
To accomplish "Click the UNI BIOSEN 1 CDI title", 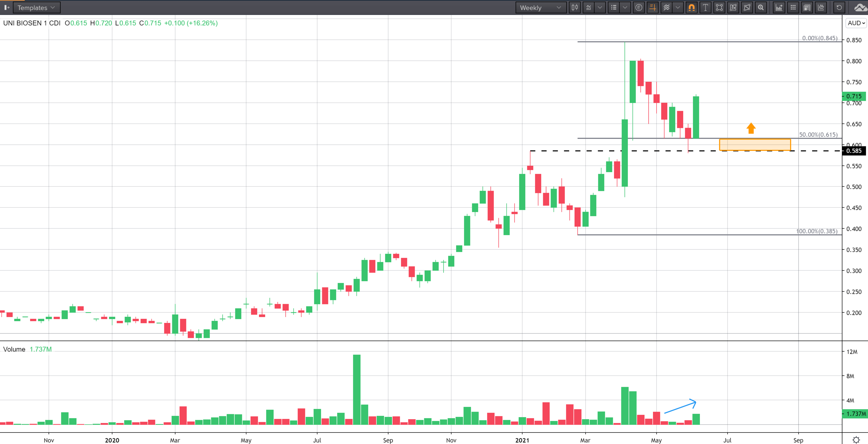I will click(32, 23).
